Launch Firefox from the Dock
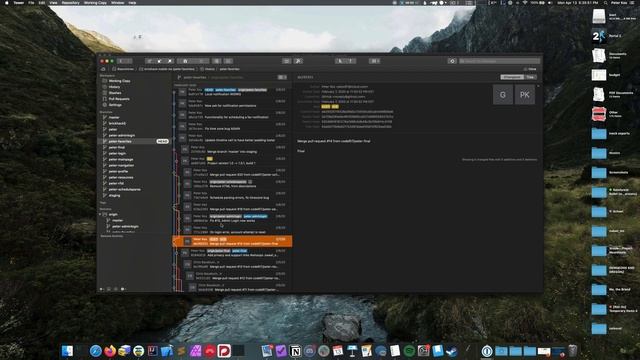 click(110, 351)
